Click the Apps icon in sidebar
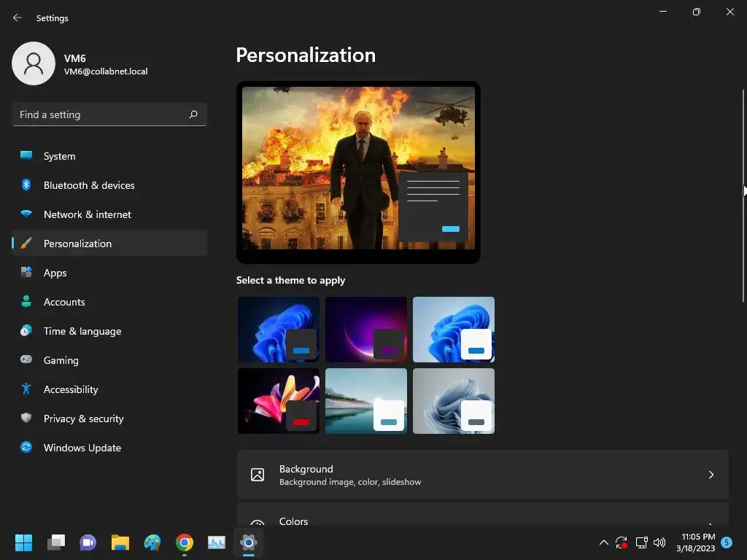Viewport: 747px width, 560px height. coord(26,273)
